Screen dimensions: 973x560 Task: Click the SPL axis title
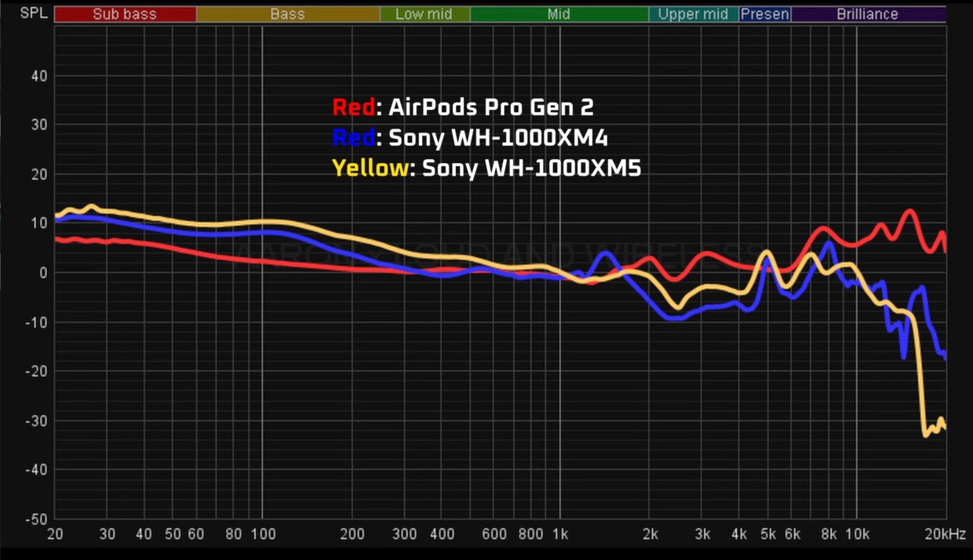click(32, 13)
